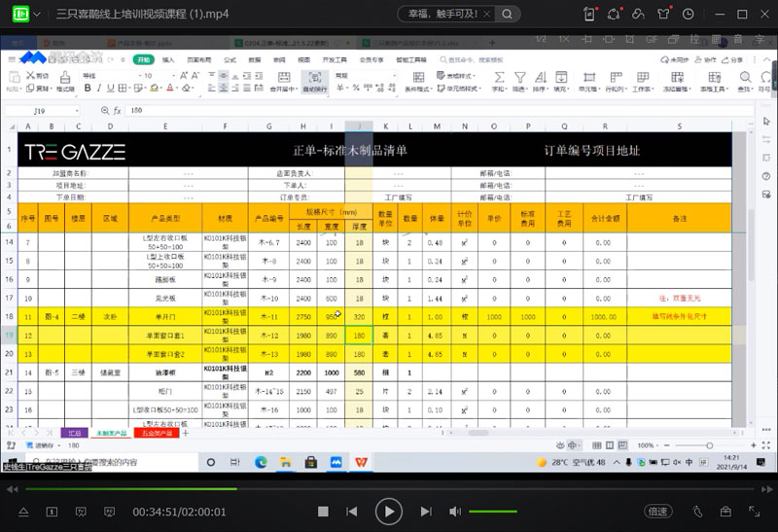The width and height of the screenshot is (778, 532).
Task: Click the Microsoft Edge taskbar icon
Action: (x=261, y=463)
